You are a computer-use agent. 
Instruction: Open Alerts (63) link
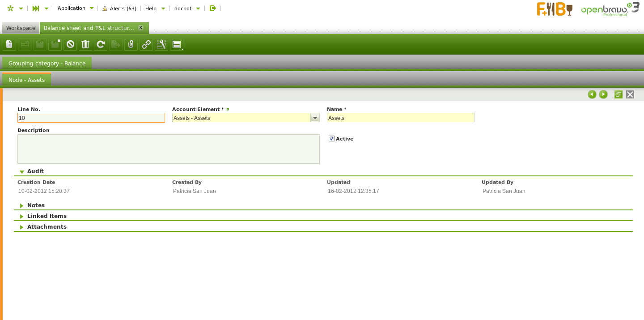(x=119, y=8)
